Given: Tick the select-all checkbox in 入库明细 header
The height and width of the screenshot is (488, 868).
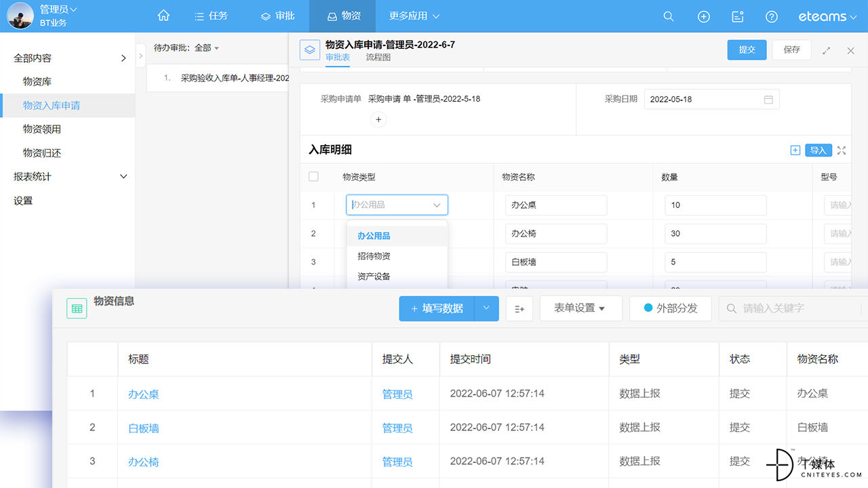Looking at the screenshot, I should tap(313, 177).
